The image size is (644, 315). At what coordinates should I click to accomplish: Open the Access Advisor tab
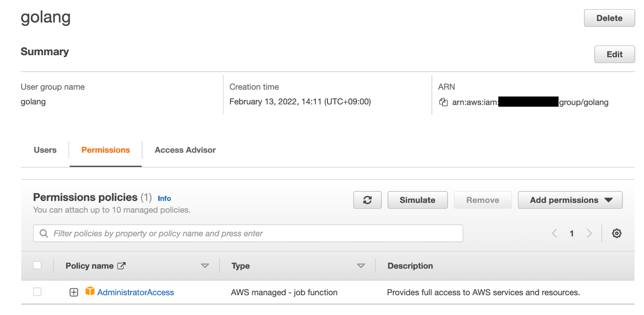[x=185, y=150]
